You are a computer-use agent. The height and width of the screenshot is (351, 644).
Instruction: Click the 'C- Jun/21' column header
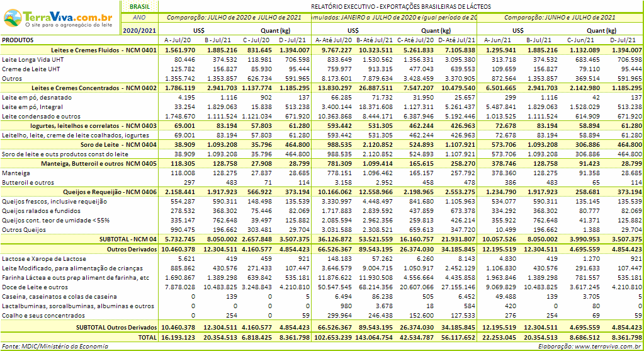click(x=581, y=40)
